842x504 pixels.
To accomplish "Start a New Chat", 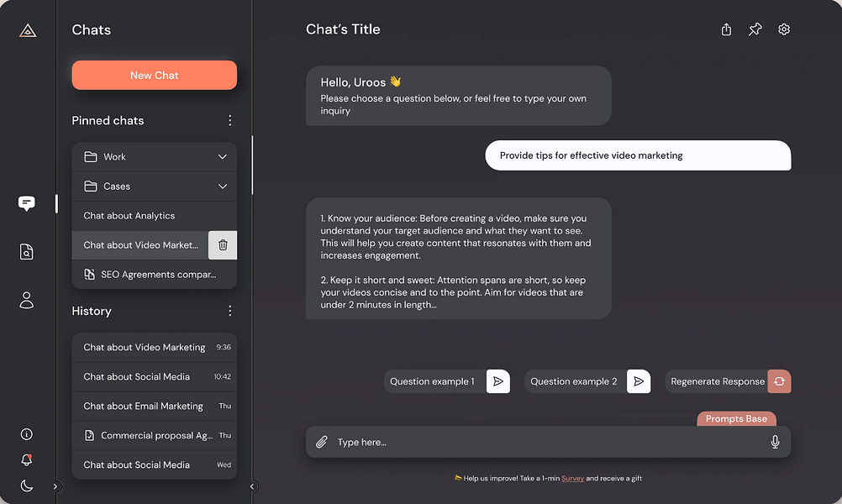I will tap(154, 75).
